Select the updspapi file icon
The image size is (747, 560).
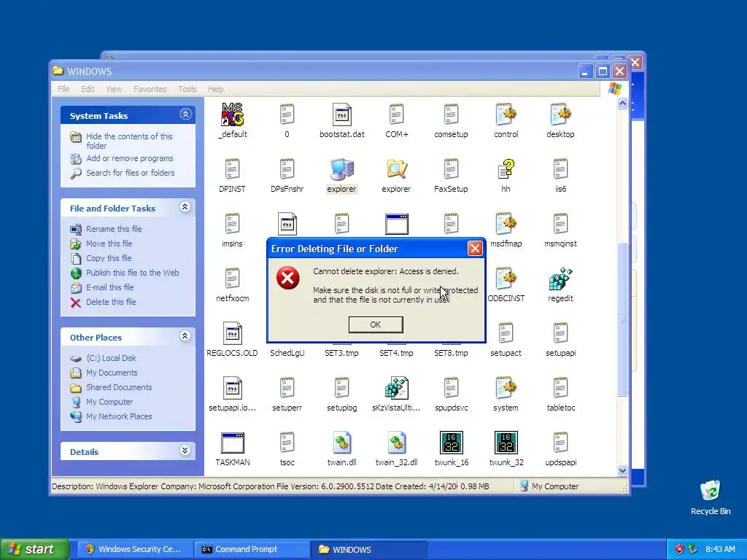tap(560, 443)
